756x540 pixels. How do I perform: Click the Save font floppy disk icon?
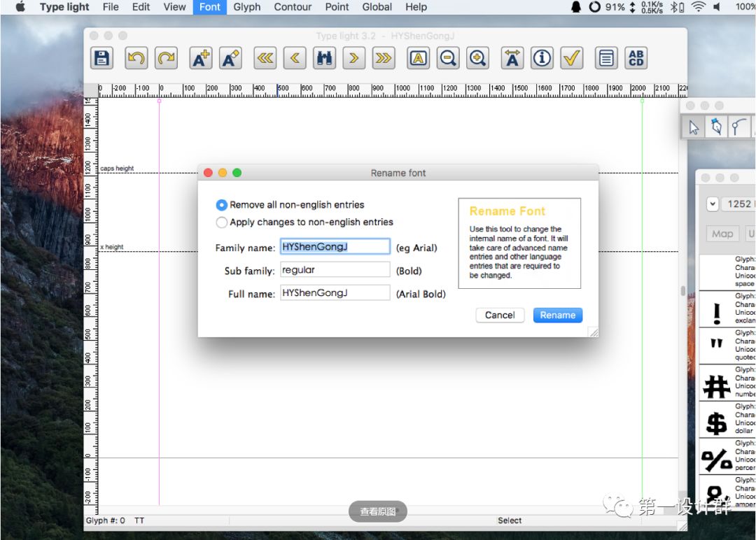pyautogui.click(x=101, y=58)
